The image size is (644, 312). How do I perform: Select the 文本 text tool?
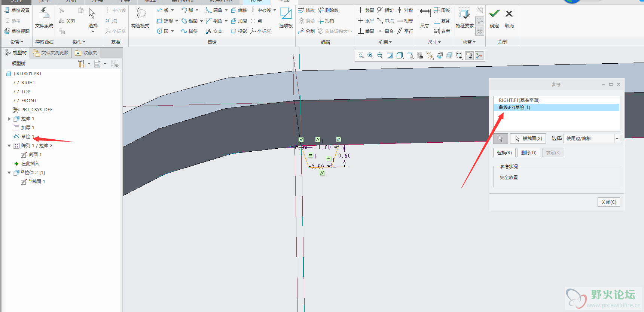point(214,31)
